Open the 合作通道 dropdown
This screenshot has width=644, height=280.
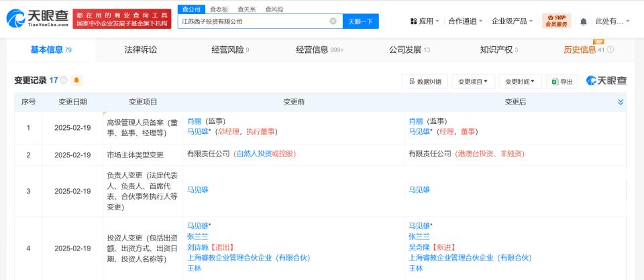[x=466, y=21]
